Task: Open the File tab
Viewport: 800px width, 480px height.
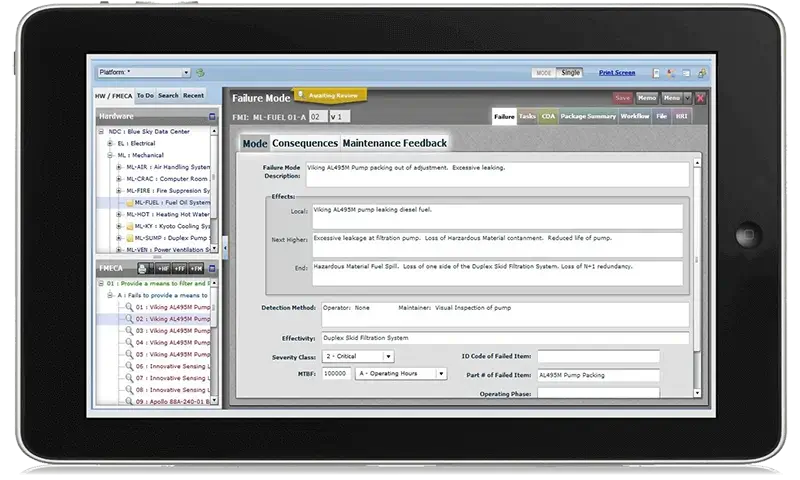Action: click(661, 116)
